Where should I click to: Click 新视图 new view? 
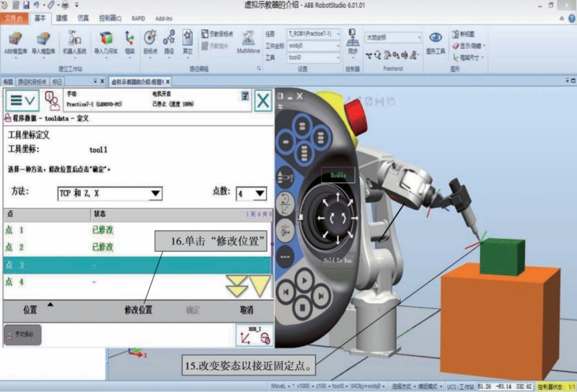(x=463, y=34)
